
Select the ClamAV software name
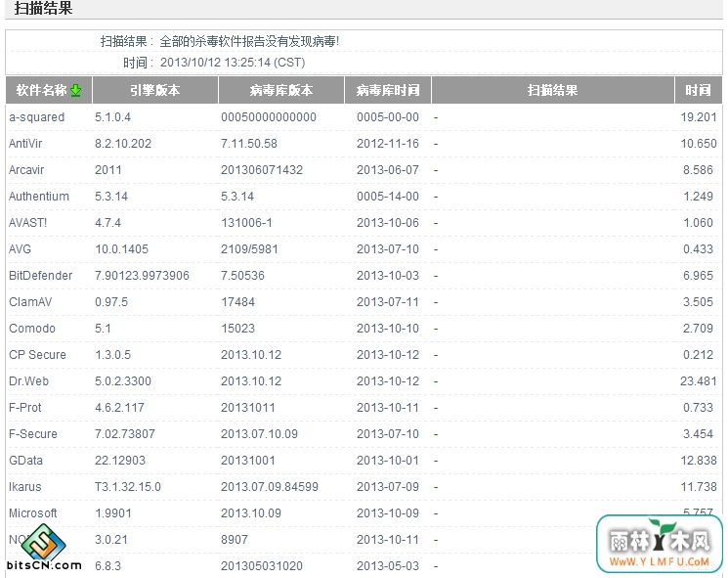(30, 302)
